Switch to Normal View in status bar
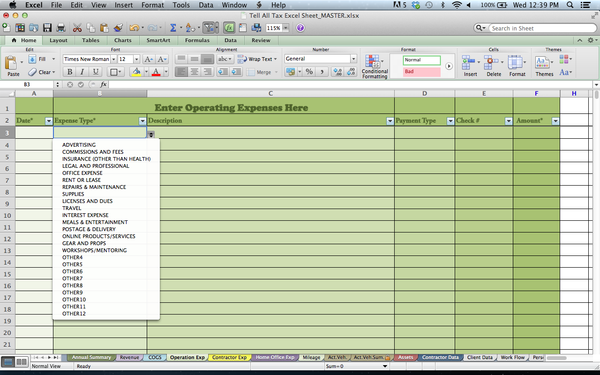Image resolution: width=600 pixels, height=375 pixels. click(x=8, y=361)
